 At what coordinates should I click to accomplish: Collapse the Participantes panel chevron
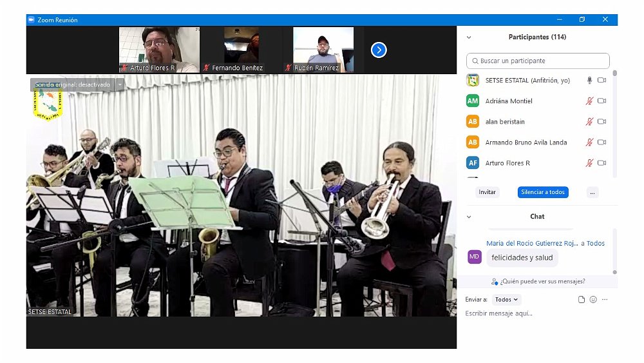tap(469, 37)
